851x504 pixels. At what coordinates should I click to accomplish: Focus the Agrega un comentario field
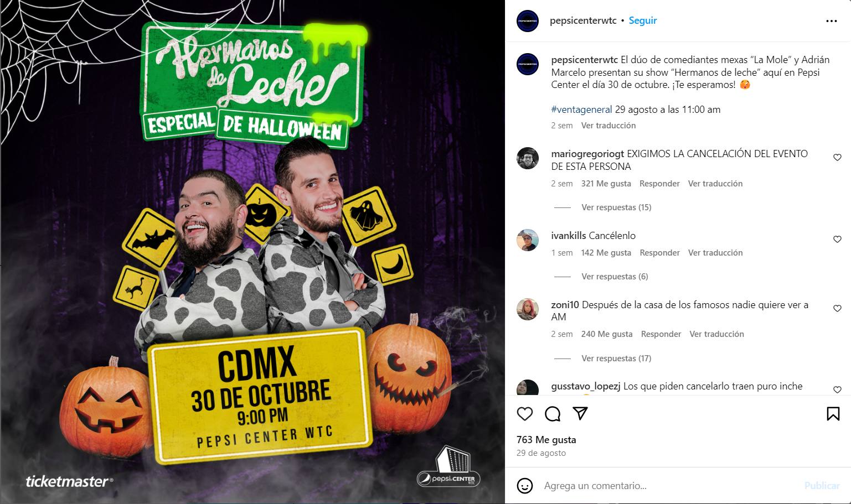pyautogui.click(x=670, y=486)
